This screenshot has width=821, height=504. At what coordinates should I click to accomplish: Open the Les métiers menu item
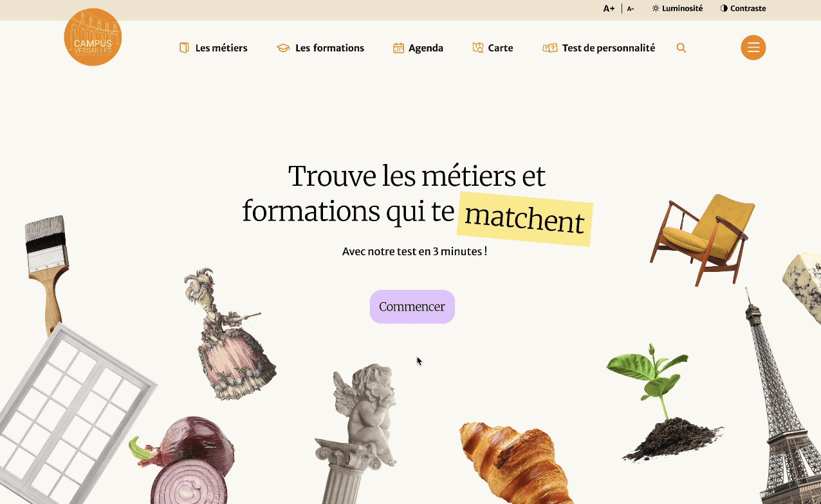(221, 48)
